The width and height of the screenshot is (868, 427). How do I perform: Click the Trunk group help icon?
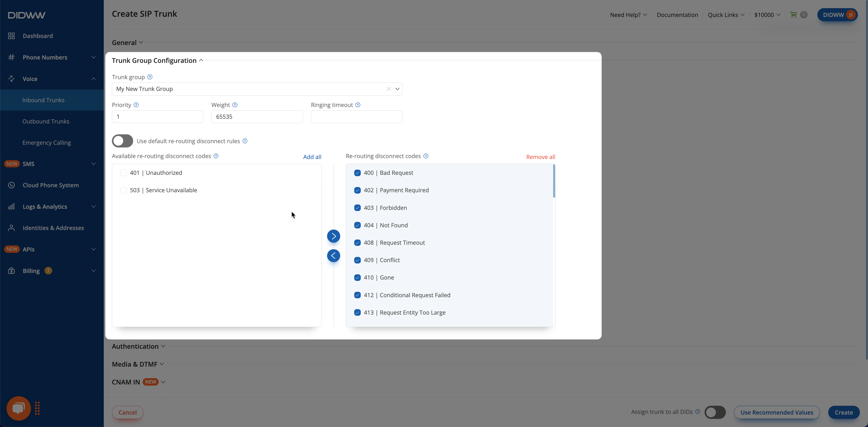coord(150,77)
